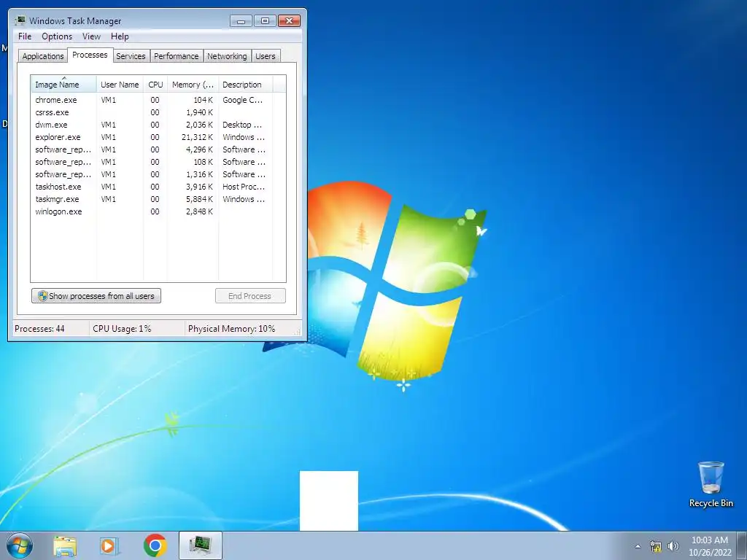Viewport: 747px width, 560px height.
Task: Click the End Process button
Action: 250,296
